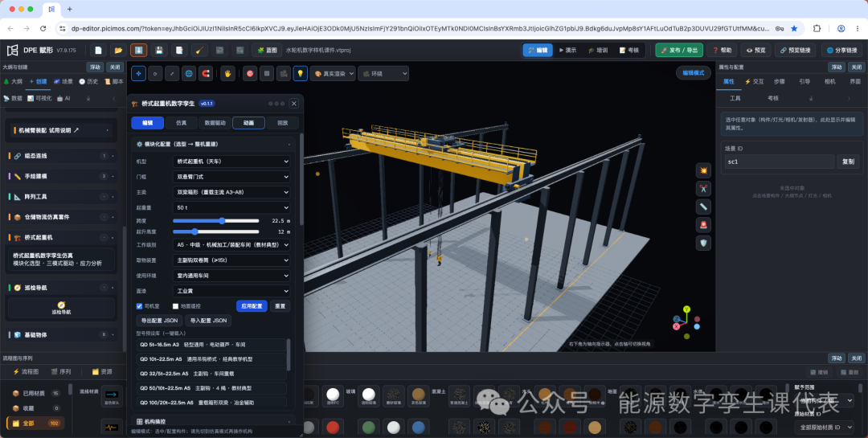Click the 导入配置 JSON button
868x438 pixels.
click(x=208, y=321)
